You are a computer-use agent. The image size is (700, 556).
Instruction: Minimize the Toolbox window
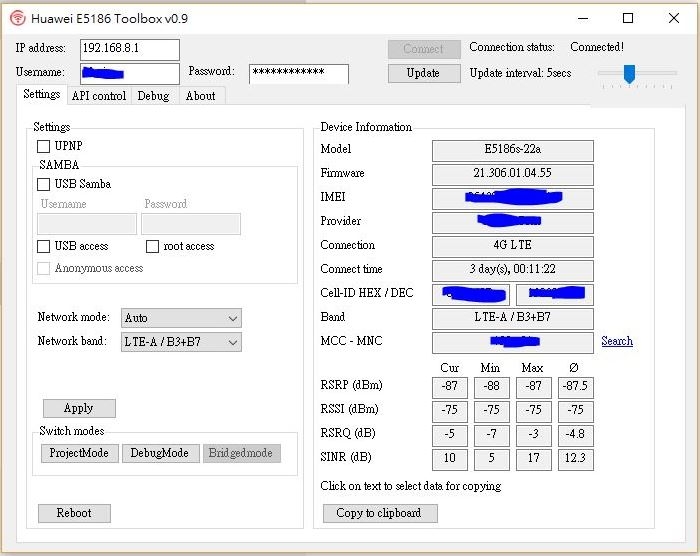pyautogui.click(x=583, y=18)
